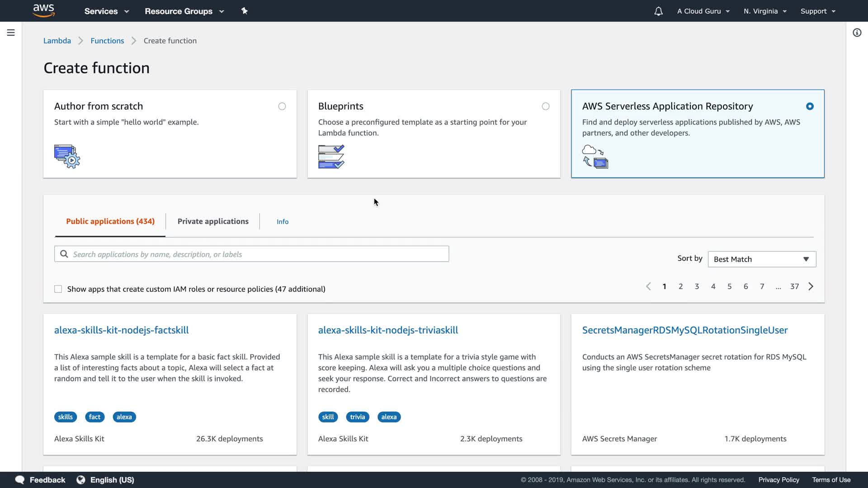Click the English (US) globe icon

[81, 480]
